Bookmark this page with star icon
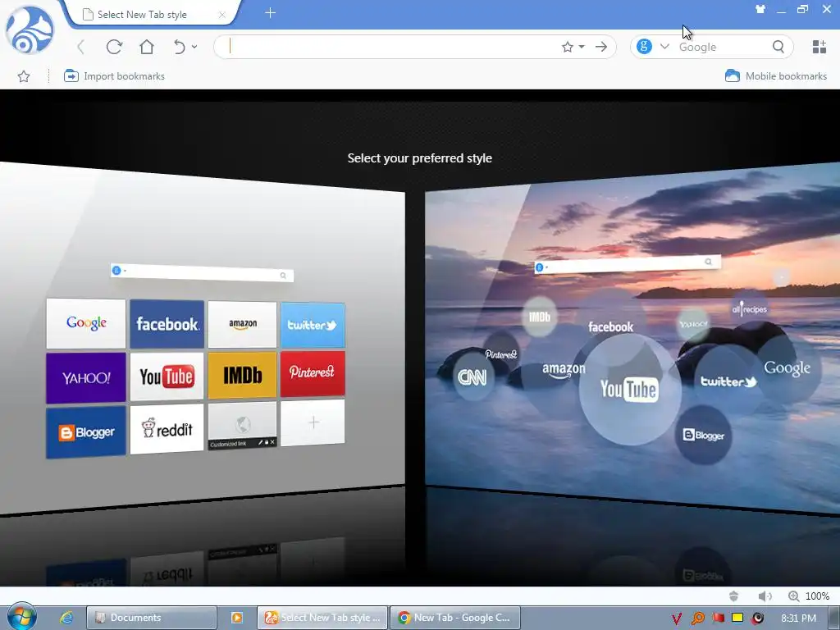 click(568, 47)
